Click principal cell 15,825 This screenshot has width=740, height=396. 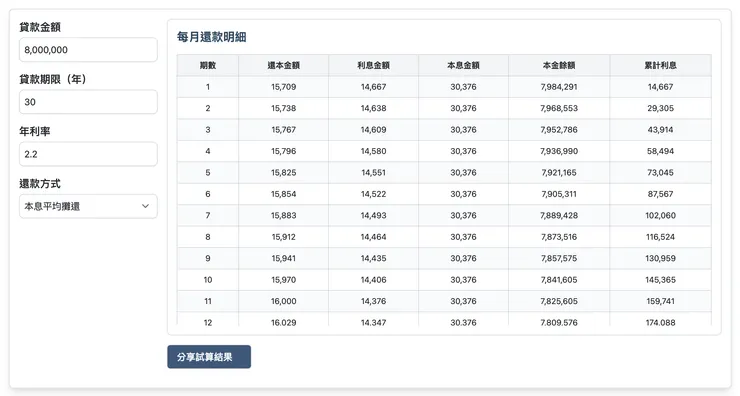click(x=284, y=173)
